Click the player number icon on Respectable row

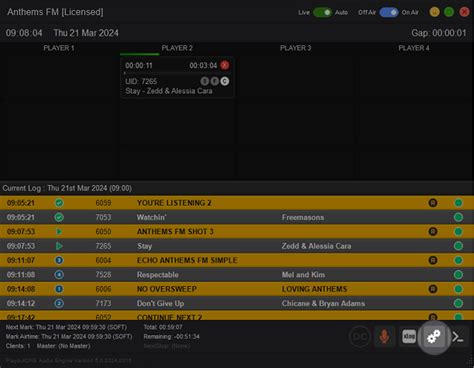click(x=59, y=275)
